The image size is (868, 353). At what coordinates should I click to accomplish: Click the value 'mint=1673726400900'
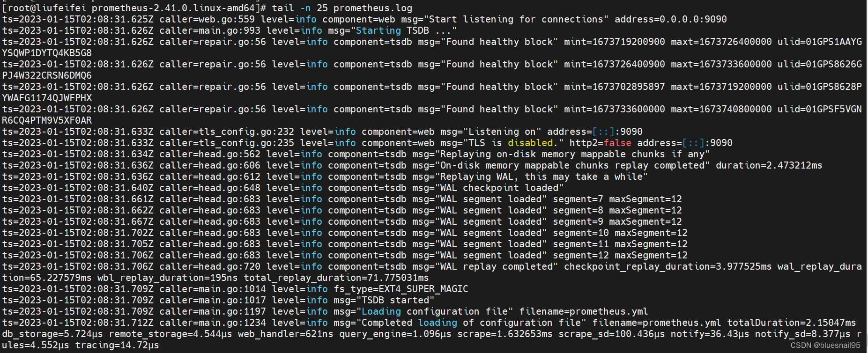(x=614, y=64)
